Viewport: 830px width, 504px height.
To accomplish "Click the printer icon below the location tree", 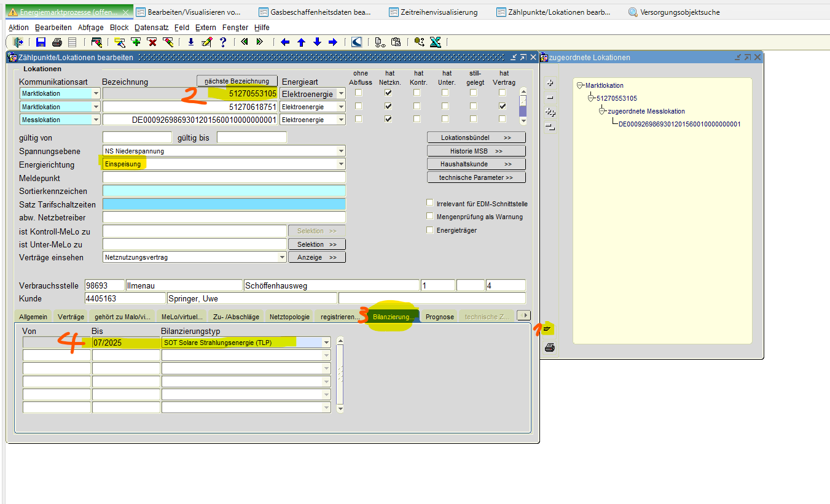I will 550,347.
